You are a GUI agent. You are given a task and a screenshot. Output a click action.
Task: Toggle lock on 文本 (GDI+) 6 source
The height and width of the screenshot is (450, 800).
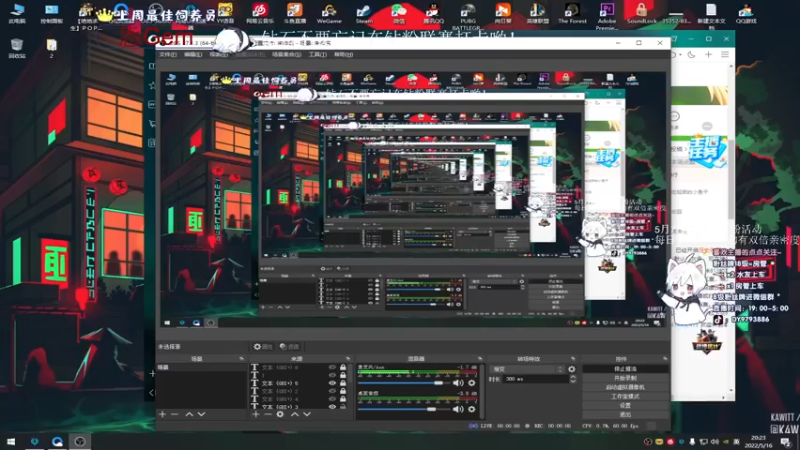343,367
